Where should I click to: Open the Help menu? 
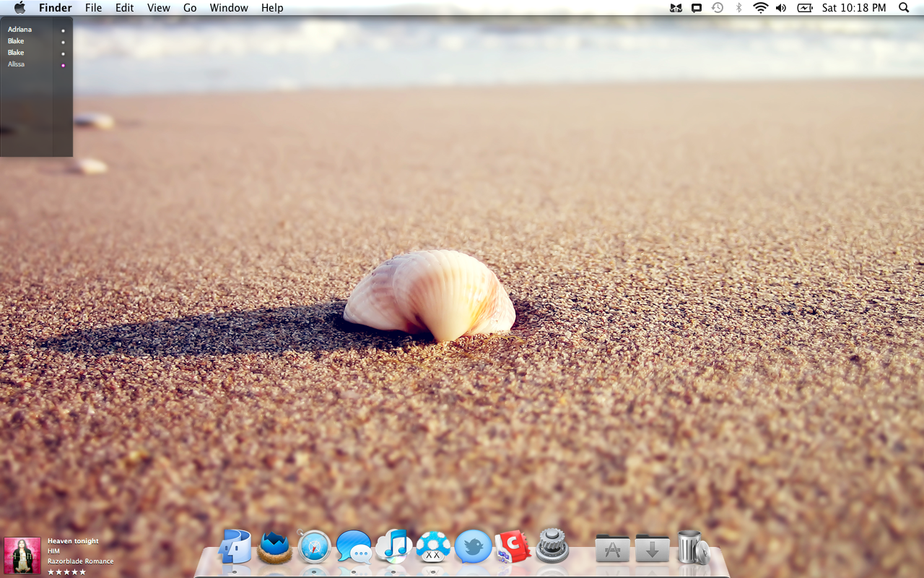pos(272,8)
